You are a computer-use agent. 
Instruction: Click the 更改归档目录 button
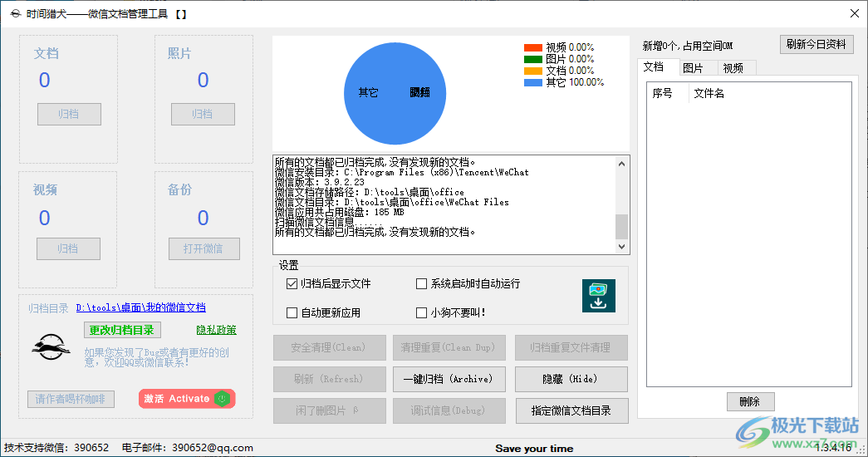click(x=122, y=330)
